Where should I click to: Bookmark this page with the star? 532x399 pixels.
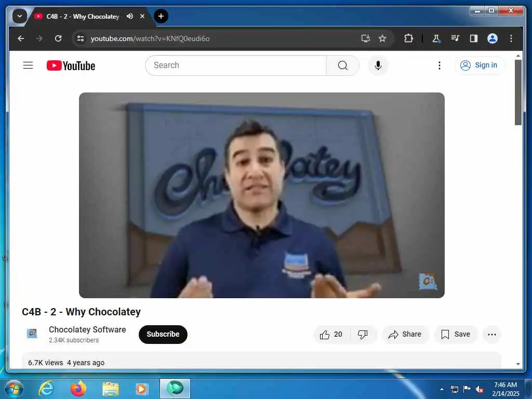tap(382, 38)
